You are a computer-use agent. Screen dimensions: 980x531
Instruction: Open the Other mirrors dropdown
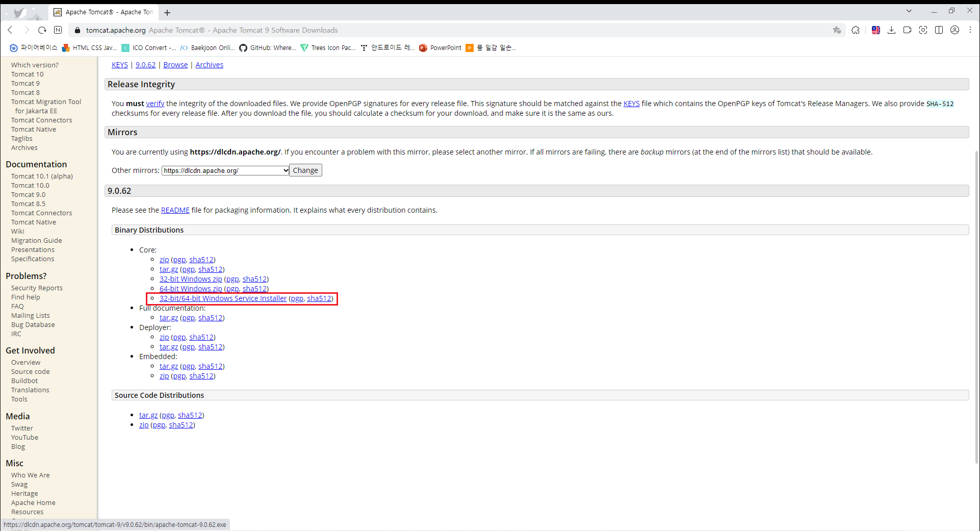pyautogui.click(x=225, y=170)
